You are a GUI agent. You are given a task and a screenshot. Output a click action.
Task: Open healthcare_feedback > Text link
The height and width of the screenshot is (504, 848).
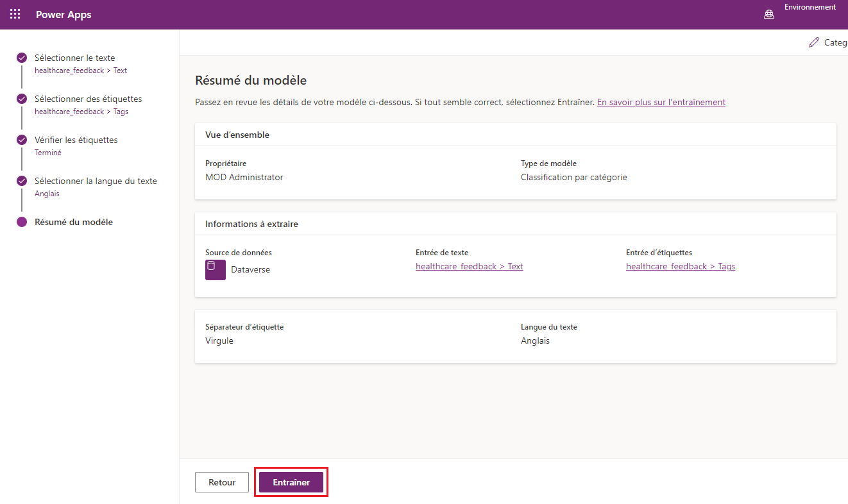[x=469, y=266]
